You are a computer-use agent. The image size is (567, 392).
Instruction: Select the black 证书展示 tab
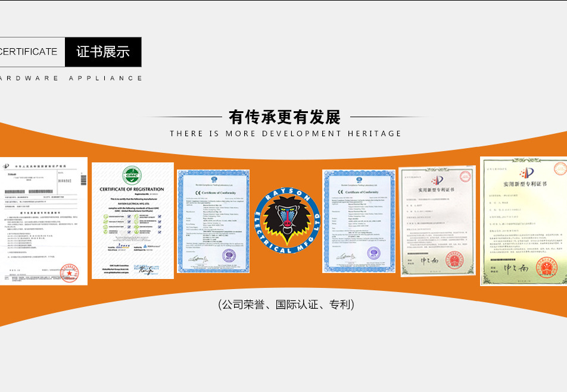pyautogui.click(x=103, y=52)
